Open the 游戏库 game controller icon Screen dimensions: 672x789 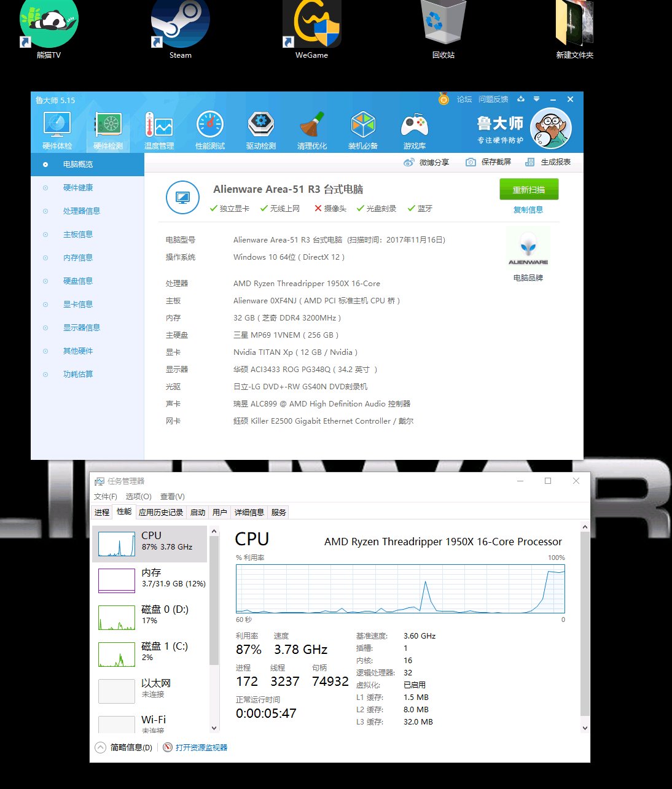click(415, 131)
